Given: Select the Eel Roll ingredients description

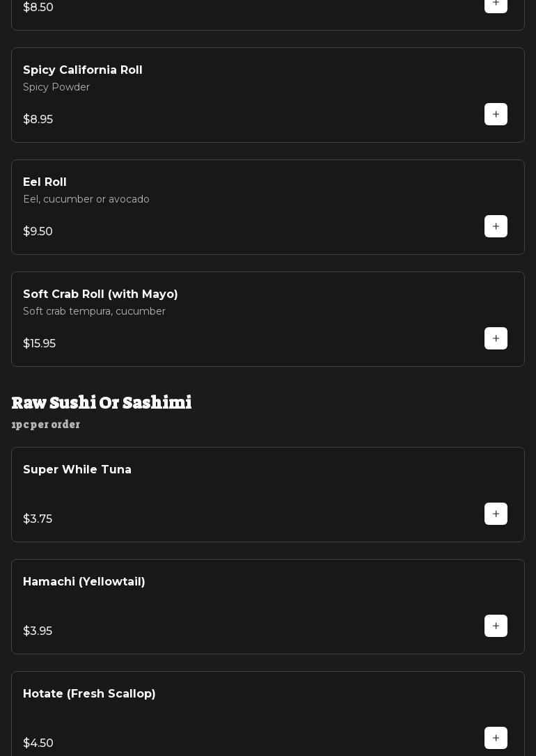Looking at the screenshot, I should pyautogui.click(x=86, y=200).
